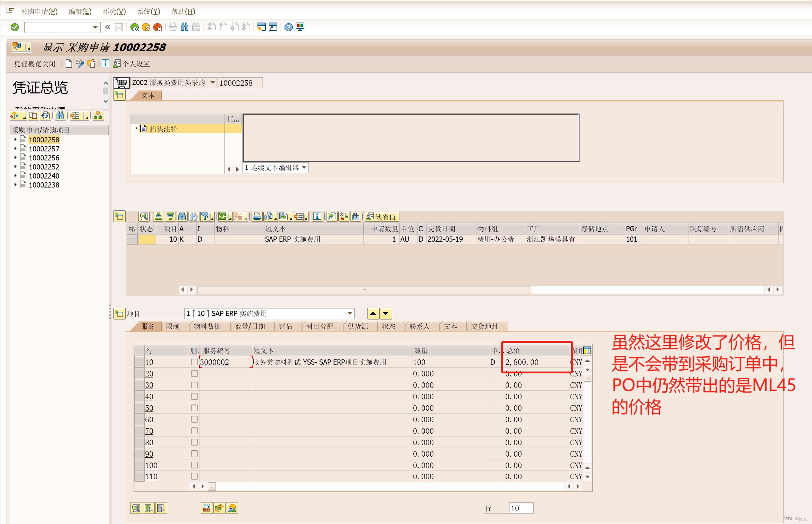Image resolution: width=812 pixels, height=524 pixels.
Task: Click the 行 line number input field
Action: [x=521, y=508]
